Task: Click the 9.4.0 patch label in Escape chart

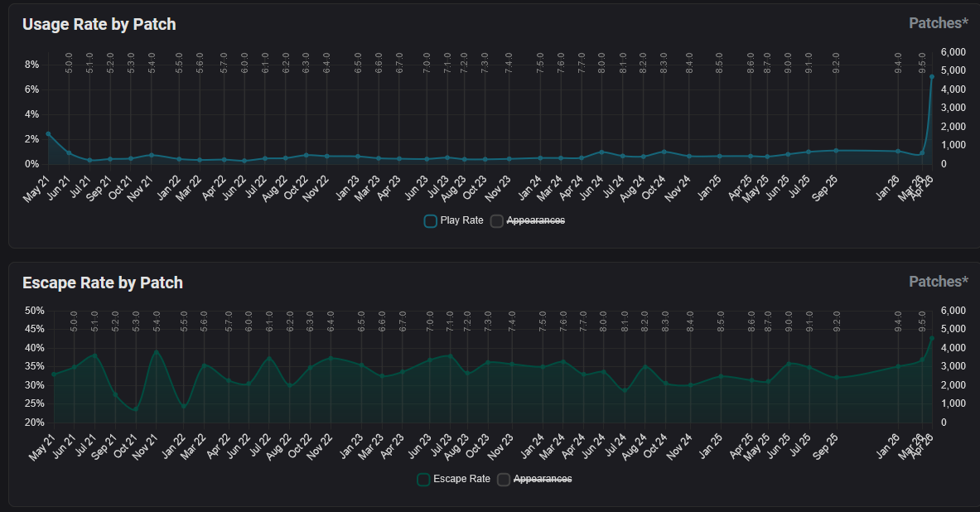Action: pyautogui.click(x=898, y=321)
